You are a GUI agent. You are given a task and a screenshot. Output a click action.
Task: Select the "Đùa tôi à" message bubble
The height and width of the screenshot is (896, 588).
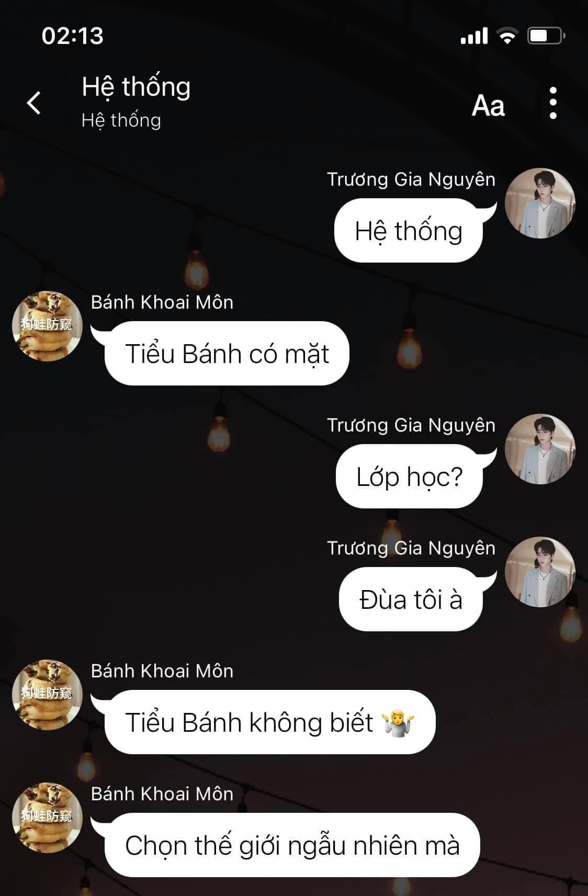411,599
